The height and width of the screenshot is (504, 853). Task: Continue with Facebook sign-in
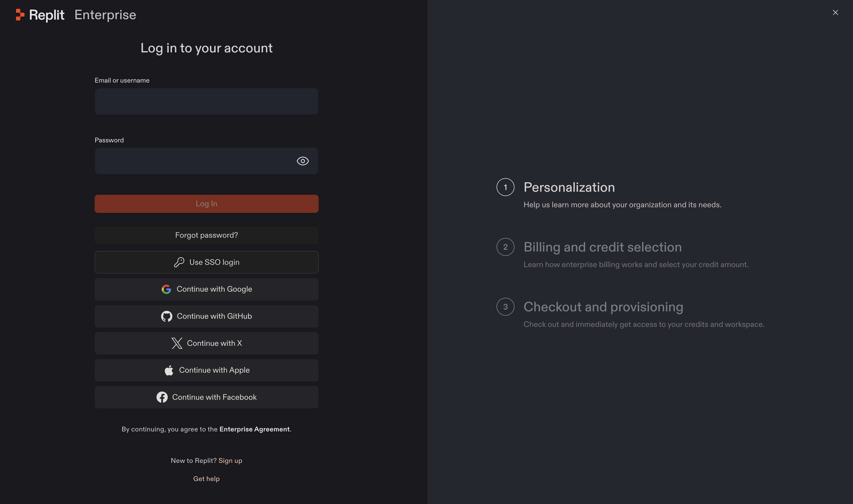207,397
